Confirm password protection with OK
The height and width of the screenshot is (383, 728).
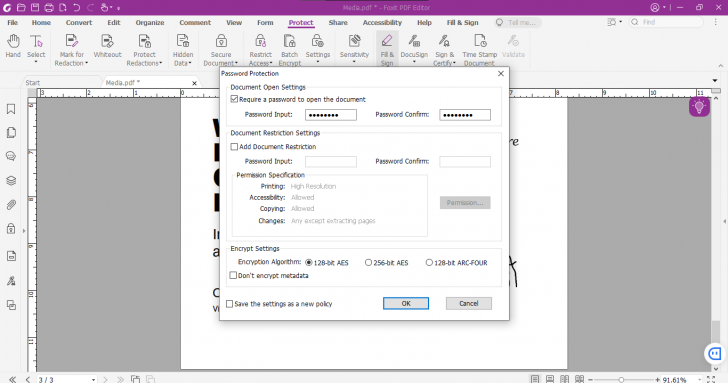406,304
